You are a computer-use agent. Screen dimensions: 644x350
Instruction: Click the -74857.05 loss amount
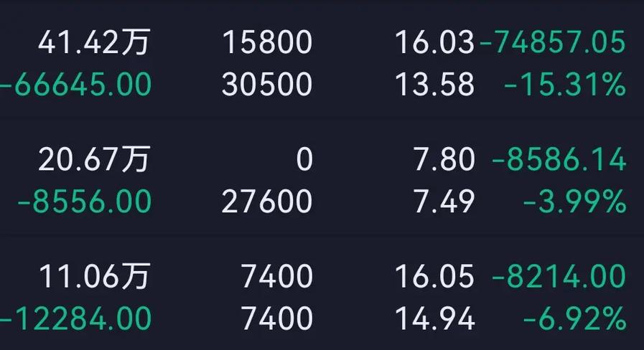point(552,42)
